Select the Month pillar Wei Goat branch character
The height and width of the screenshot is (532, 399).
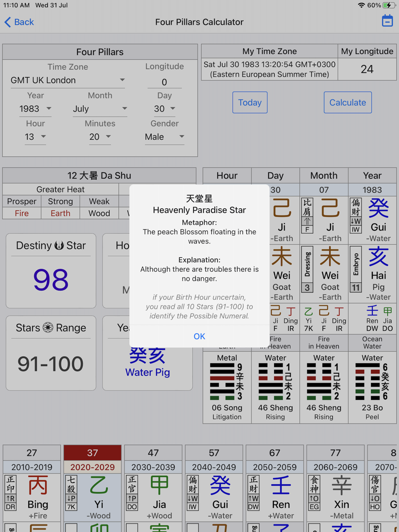[x=330, y=256]
